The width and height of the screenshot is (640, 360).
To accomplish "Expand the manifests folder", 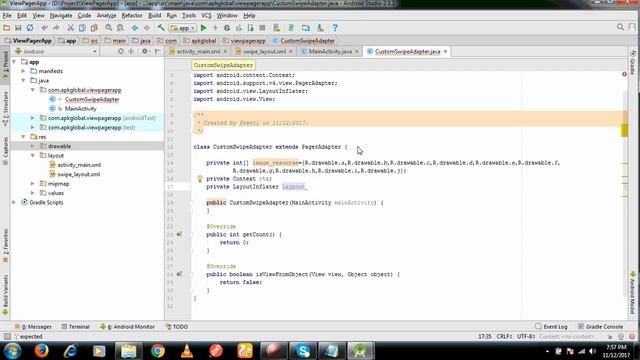I will click(23, 71).
